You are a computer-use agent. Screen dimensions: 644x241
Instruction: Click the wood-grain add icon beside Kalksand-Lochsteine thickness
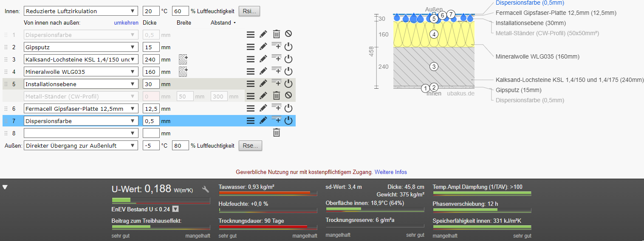183,59
